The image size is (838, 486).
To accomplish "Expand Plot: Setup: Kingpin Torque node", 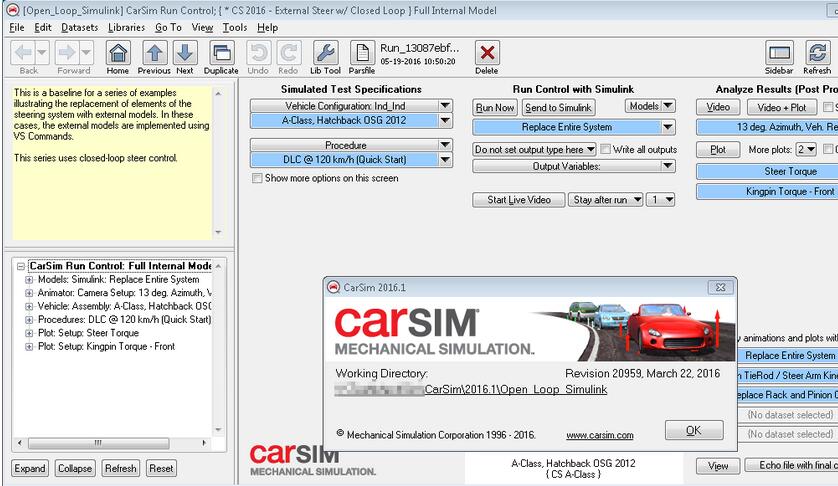I will [29, 346].
